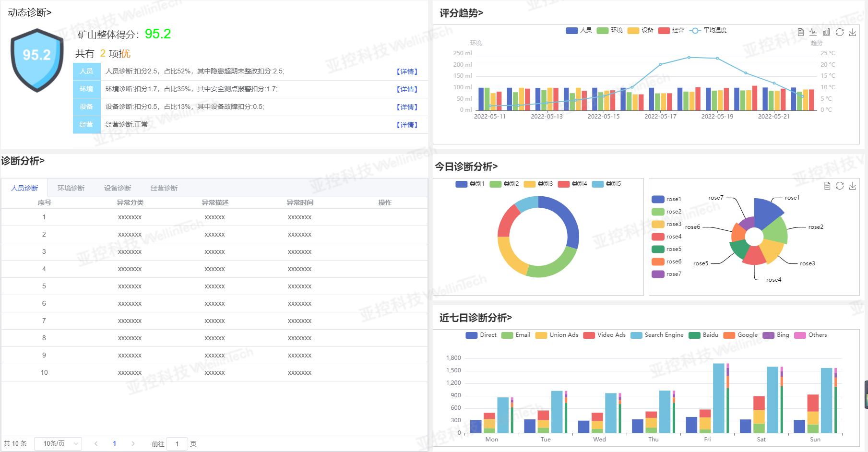This screenshot has height=452, width=868.
Task: Toggle Search Engine legend in weekly chart
Action: (657, 335)
